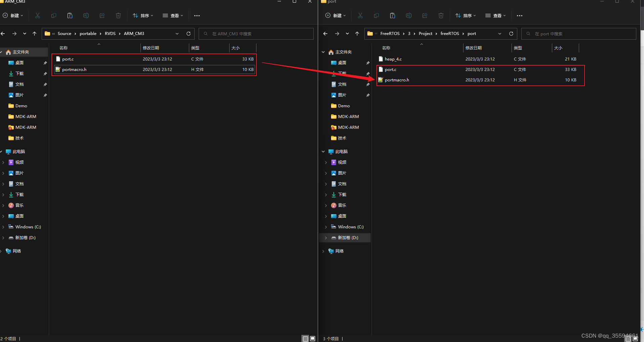Open the 排序 sort dropdown in left window

coord(143,15)
